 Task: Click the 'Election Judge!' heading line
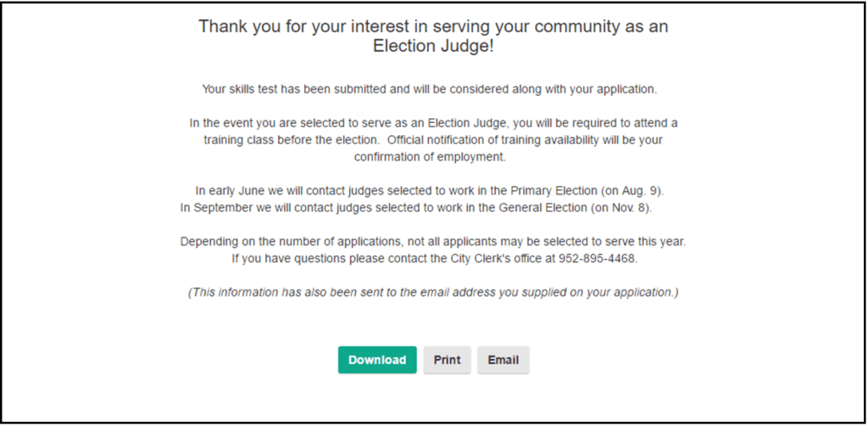[x=433, y=46]
